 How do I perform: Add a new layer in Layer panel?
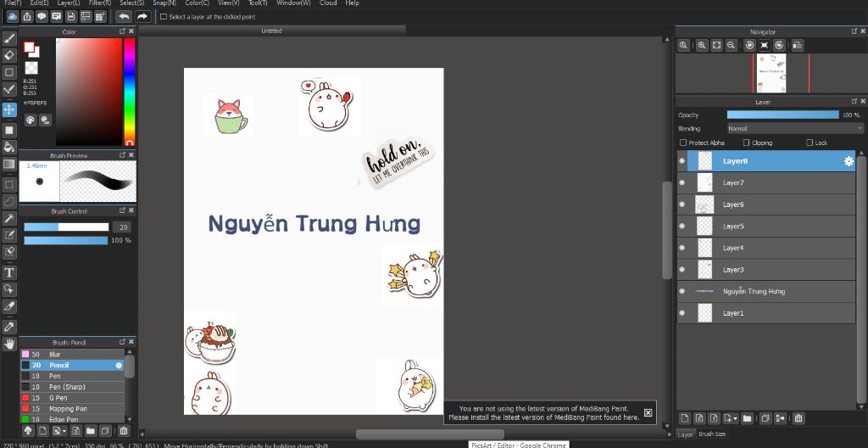pyautogui.click(x=684, y=418)
